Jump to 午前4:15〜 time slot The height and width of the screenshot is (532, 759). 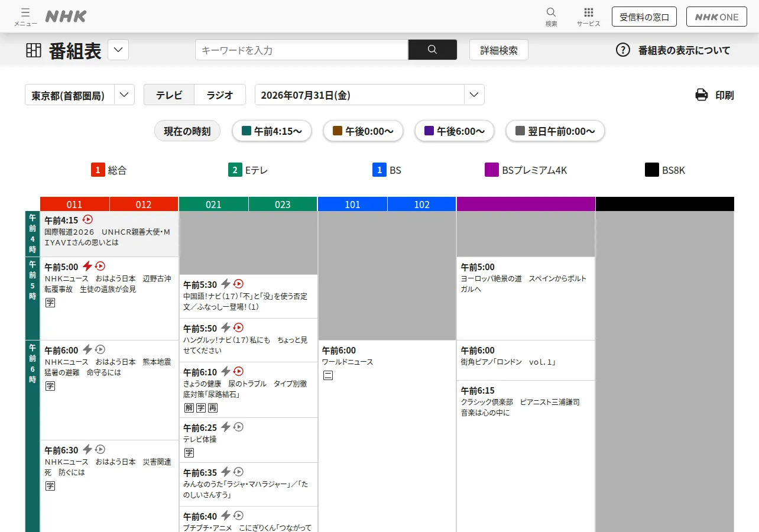click(x=272, y=131)
